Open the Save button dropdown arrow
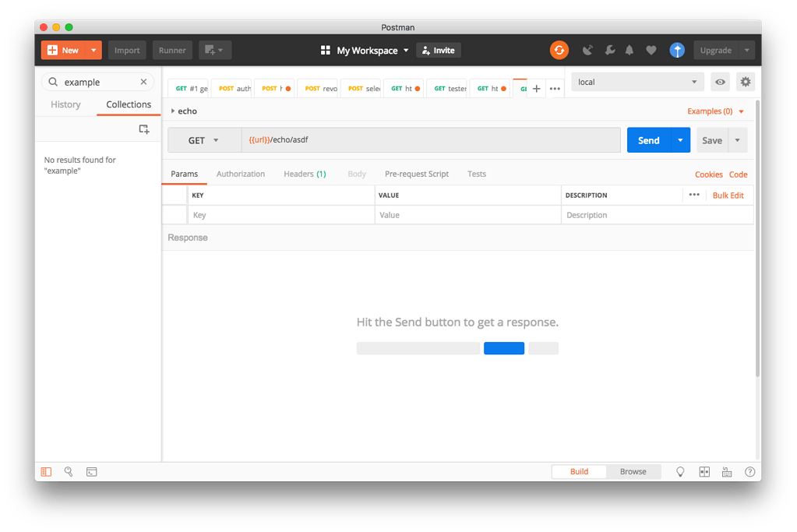Screen dimensions: 797x532 737,140
